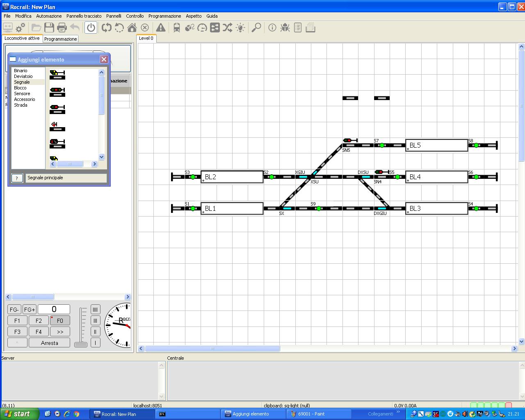Click the bug icon in toolbar
Viewport: 525px width, 420px height.
click(285, 27)
